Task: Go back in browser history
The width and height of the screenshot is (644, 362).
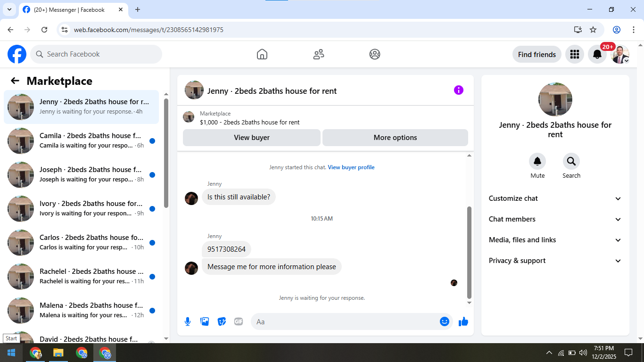Action: tap(11, 30)
